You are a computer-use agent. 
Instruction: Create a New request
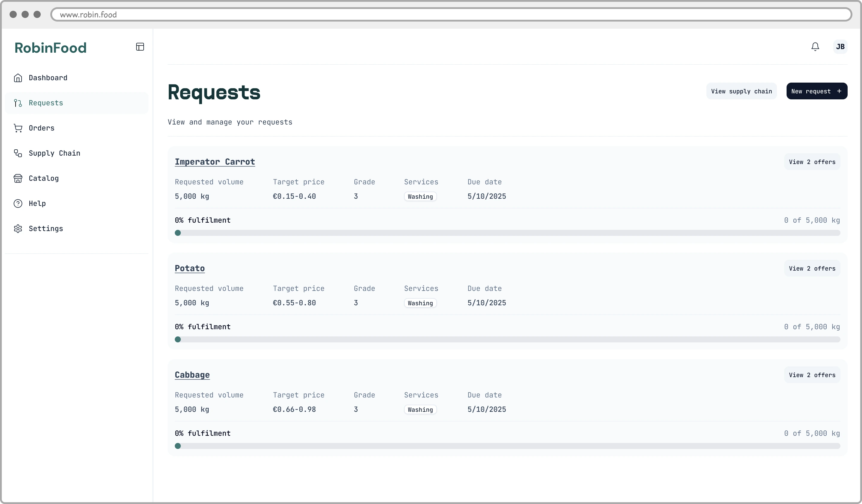[x=817, y=91]
